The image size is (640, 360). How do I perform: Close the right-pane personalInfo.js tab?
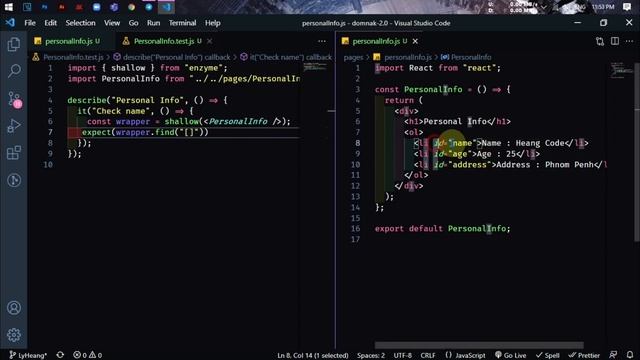pyautogui.click(x=415, y=41)
